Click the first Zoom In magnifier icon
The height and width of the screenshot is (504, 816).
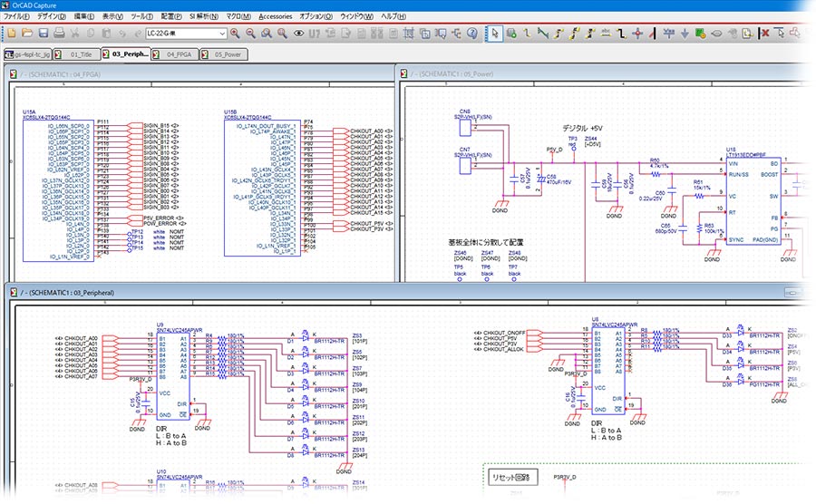235,34
